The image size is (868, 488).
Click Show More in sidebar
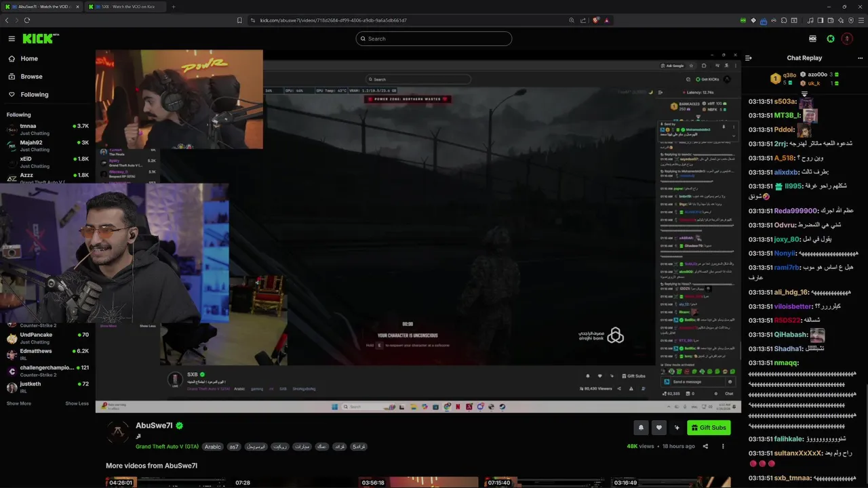[19, 403]
